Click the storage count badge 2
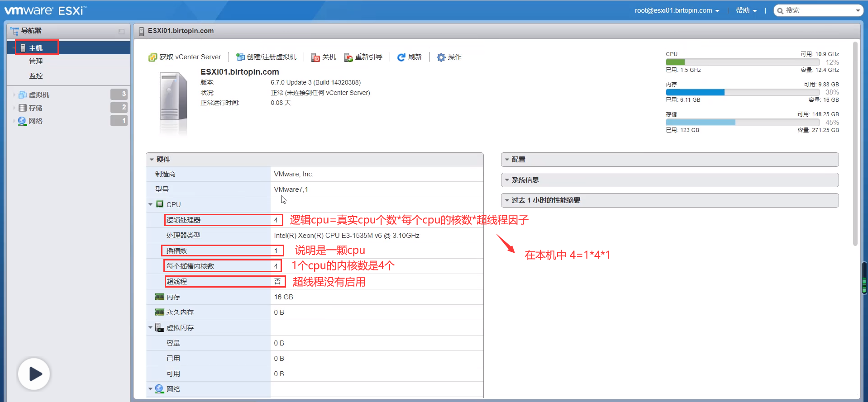This screenshot has height=402, width=868. [119, 107]
